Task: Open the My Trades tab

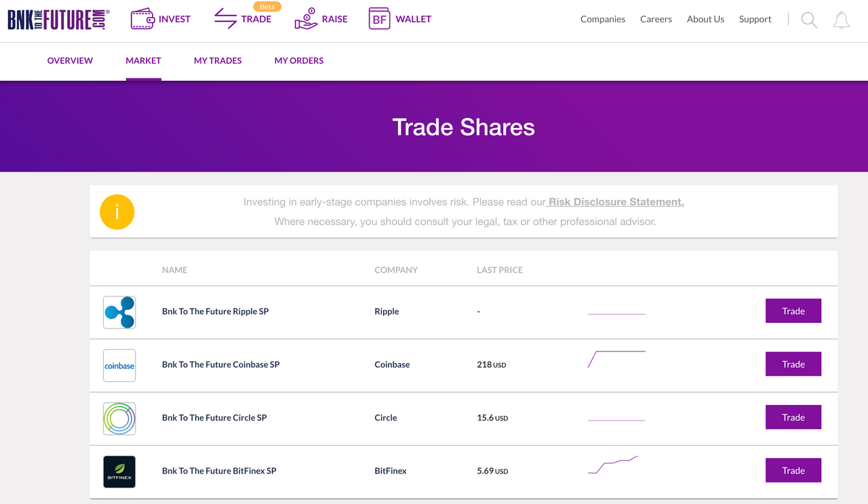Action: pyautogui.click(x=218, y=60)
